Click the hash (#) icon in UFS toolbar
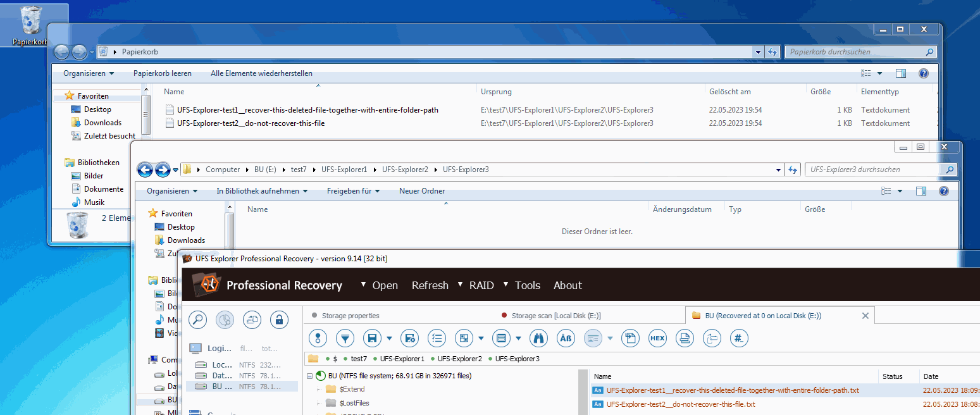Image resolution: width=980 pixels, height=415 pixels. (739, 338)
